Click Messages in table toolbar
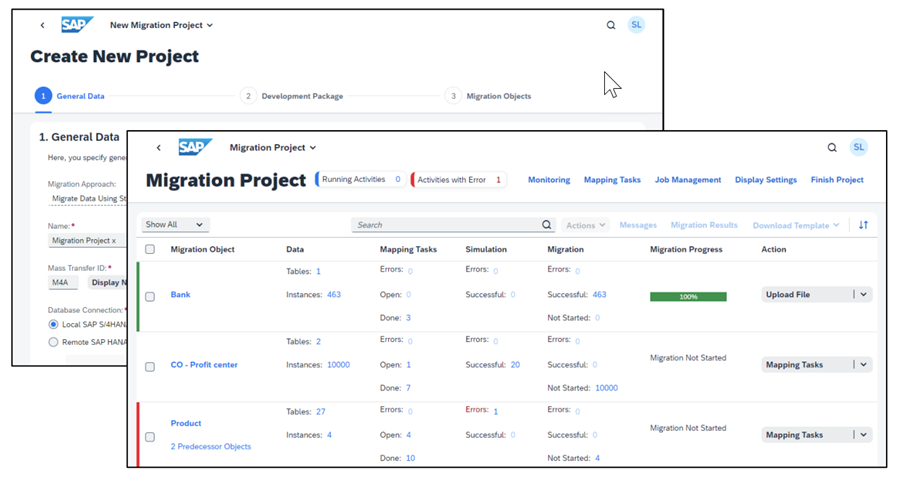This screenshot has height=477, width=907. click(x=638, y=225)
